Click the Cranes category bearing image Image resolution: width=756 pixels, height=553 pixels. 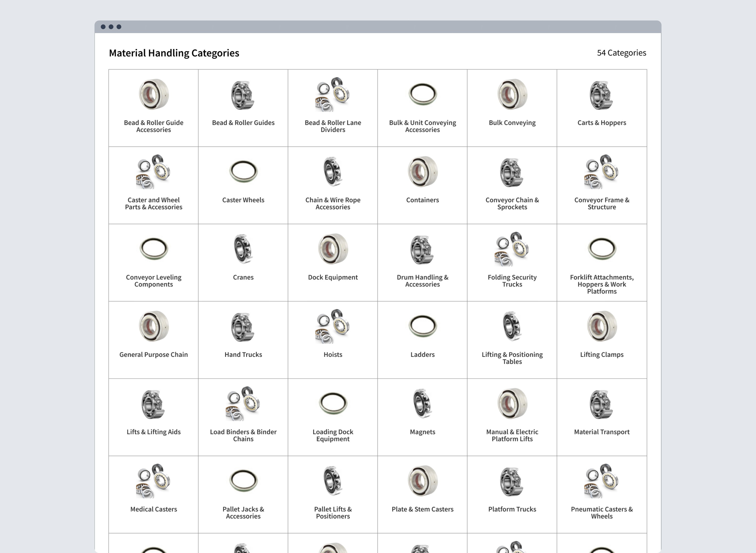pyautogui.click(x=243, y=249)
